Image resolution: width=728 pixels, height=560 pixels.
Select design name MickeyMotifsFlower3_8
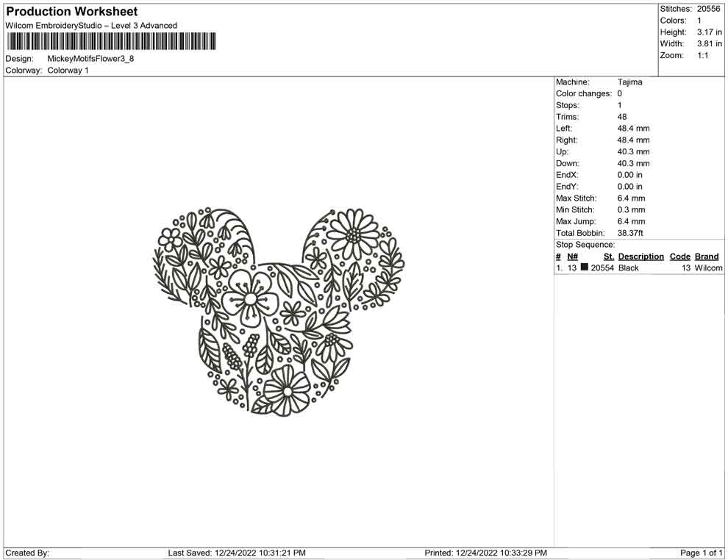coord(90,59)
